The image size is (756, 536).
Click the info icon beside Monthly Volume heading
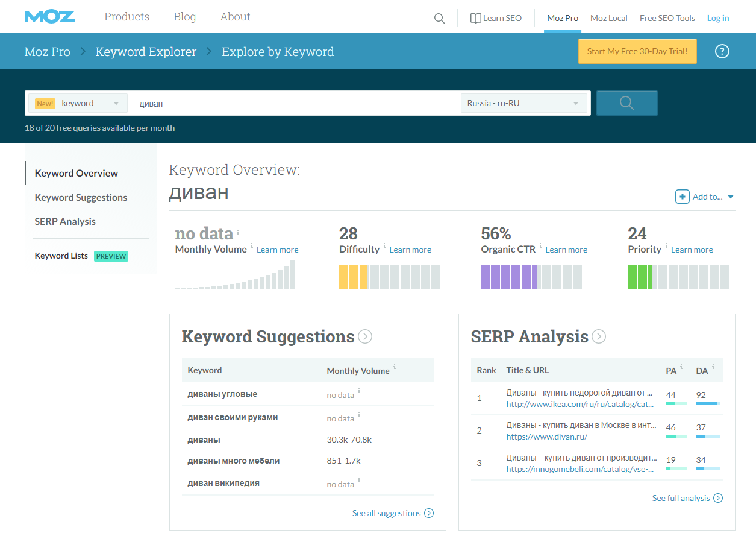[x=238, y=232]
